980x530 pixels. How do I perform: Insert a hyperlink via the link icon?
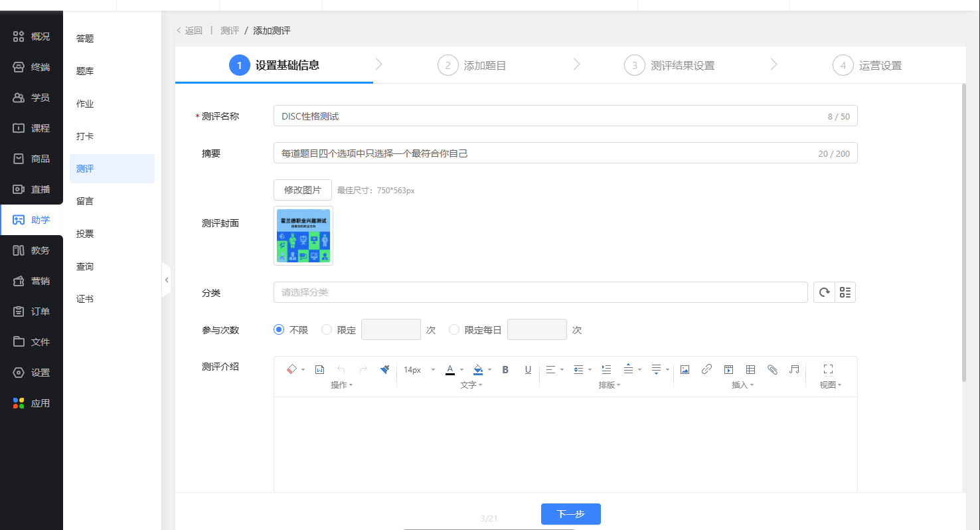[x=706, y=369]
